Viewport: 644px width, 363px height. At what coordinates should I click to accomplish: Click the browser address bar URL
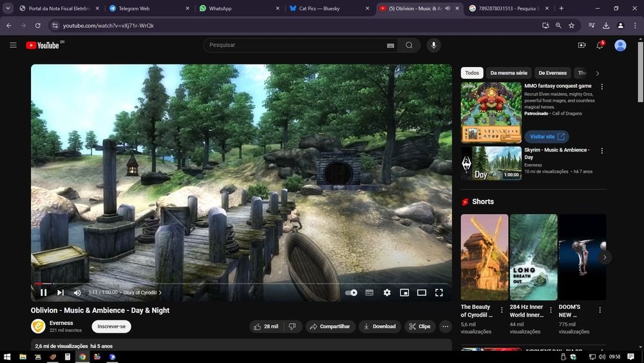click(x=108, y=26)
